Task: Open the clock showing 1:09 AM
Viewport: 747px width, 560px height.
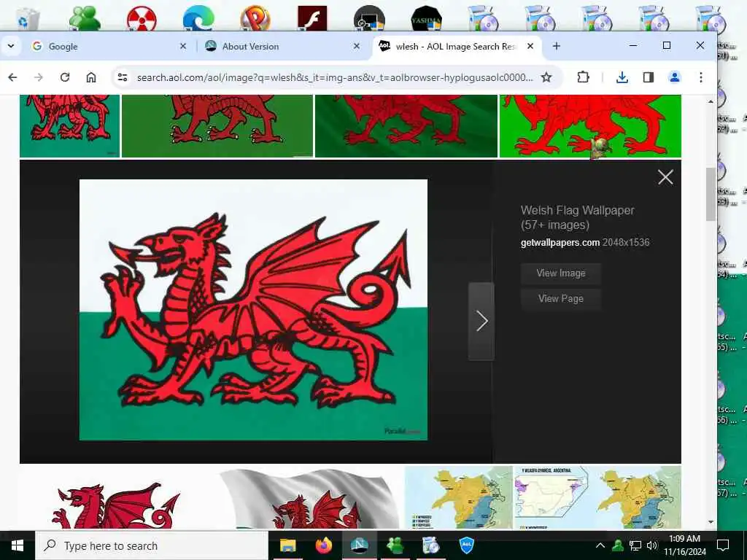Action: [x=685, y=545]
